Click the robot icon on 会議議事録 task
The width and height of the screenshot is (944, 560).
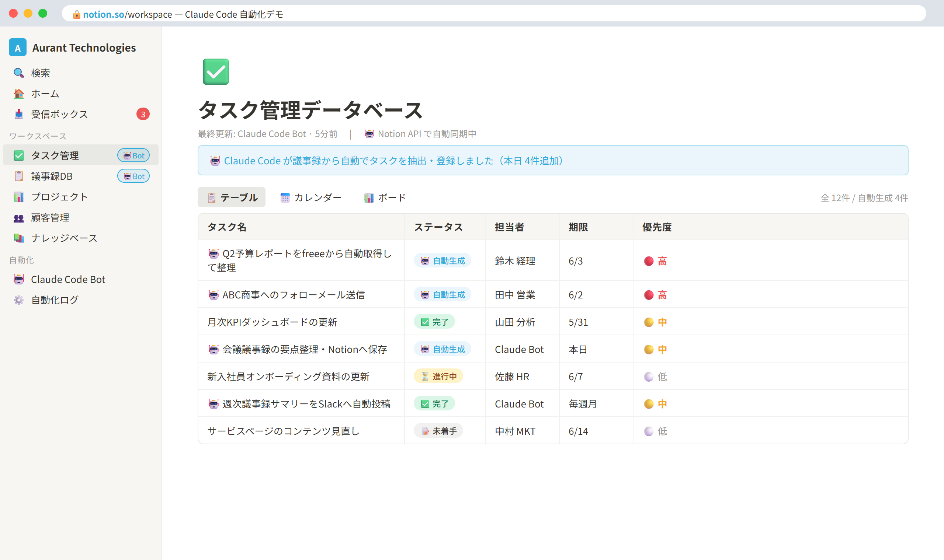point(214,349)
